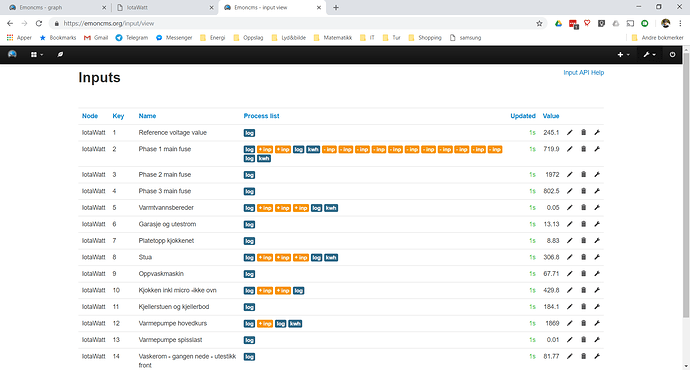Image resolution: width=690 pixels, height=370 pixels.
Task: Sort inputs by the Name column header
Action: [147, 116]
